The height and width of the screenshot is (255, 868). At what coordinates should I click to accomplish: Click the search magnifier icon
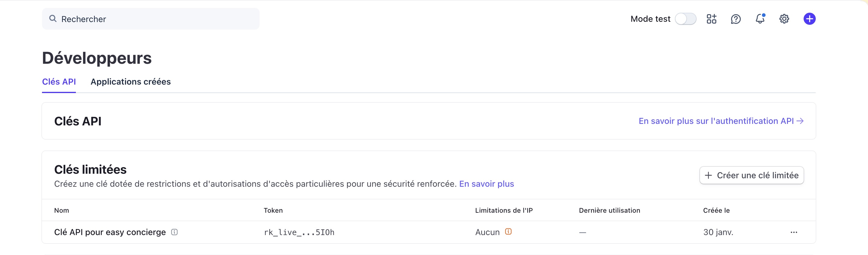(x=53, y=19)
